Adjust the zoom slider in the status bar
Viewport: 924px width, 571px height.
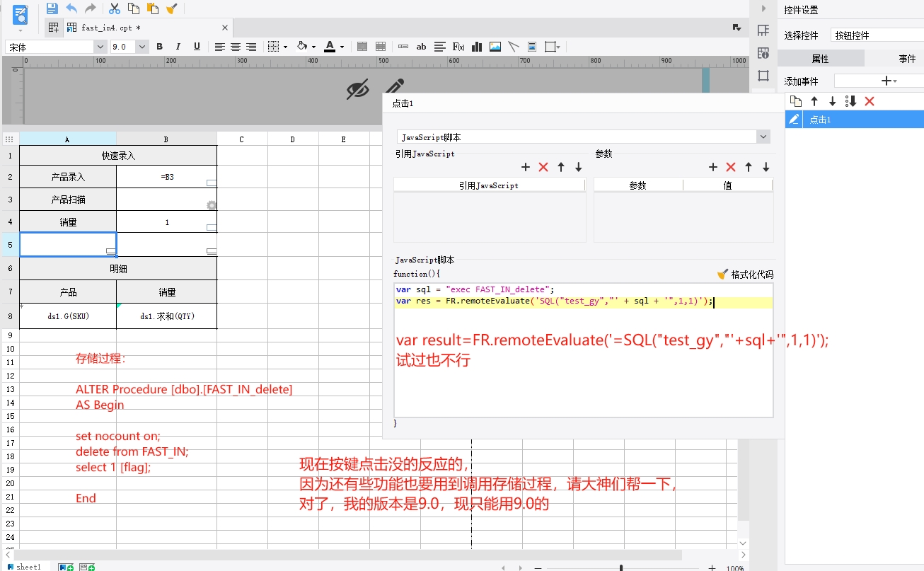pos(621,567)
